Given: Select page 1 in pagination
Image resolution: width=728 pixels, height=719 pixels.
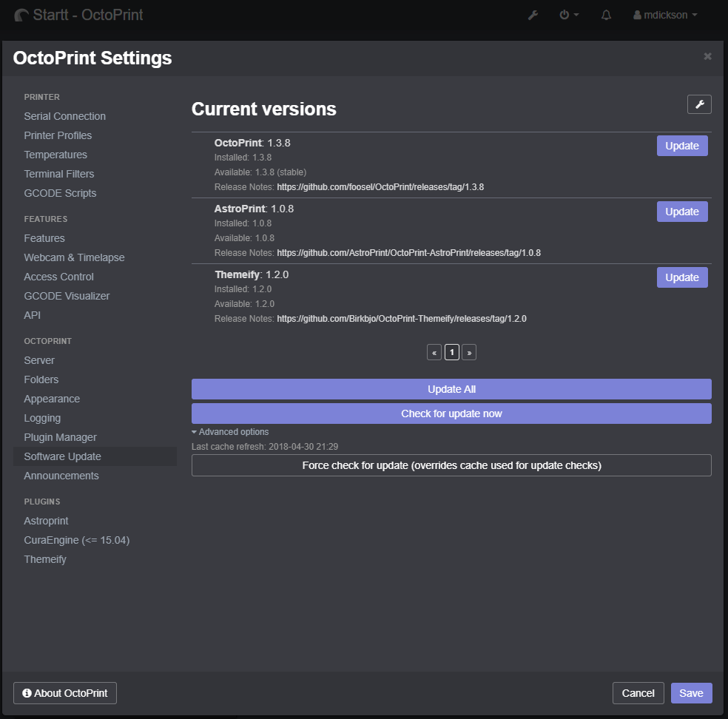Looking at the screenshot, I should click(452, 352).
